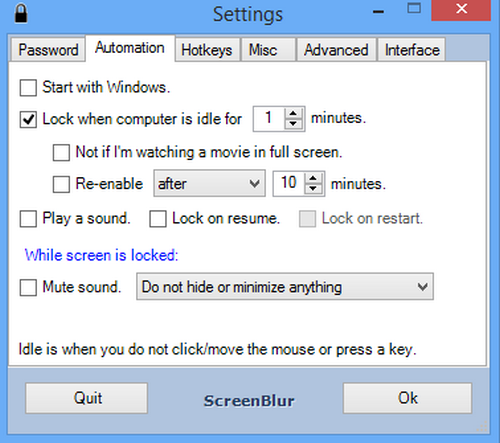
Task: Open the Re-enable 'after' dropdown
Action: 209,183
